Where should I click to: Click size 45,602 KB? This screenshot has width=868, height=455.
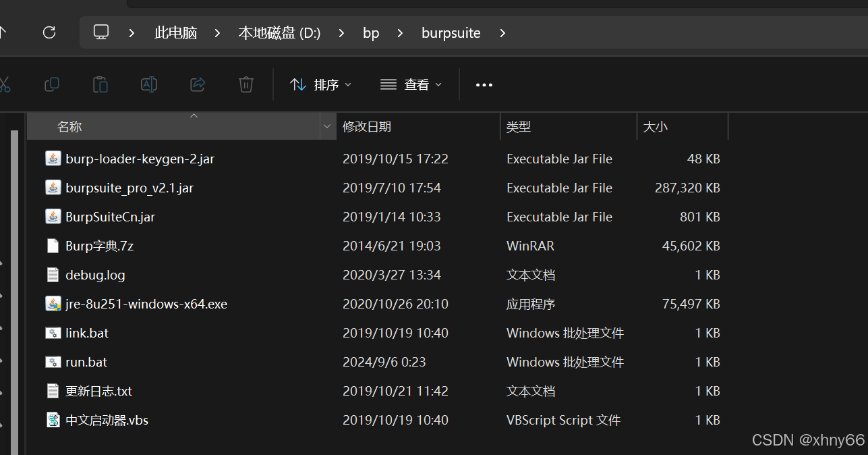(x=691, y=246)
